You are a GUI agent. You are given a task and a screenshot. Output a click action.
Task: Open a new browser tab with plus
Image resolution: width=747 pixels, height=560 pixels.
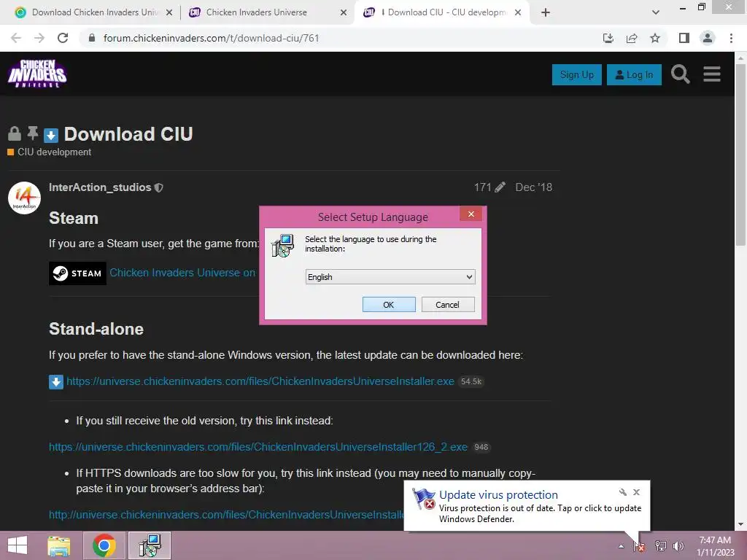(546, 12)
